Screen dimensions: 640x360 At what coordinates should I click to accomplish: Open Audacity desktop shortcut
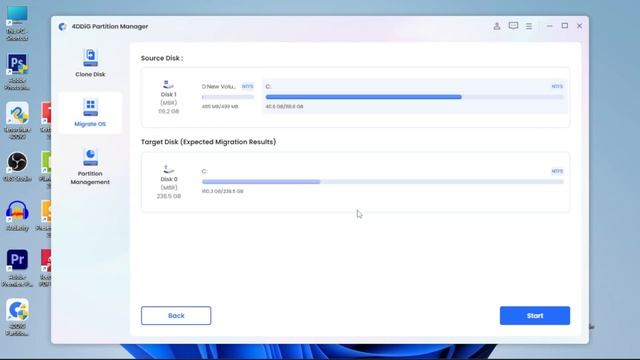tap(17, 216)
